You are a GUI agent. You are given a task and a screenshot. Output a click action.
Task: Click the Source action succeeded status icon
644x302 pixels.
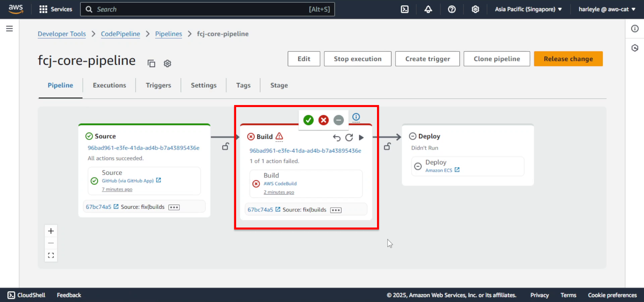click(x=94, y=181)
